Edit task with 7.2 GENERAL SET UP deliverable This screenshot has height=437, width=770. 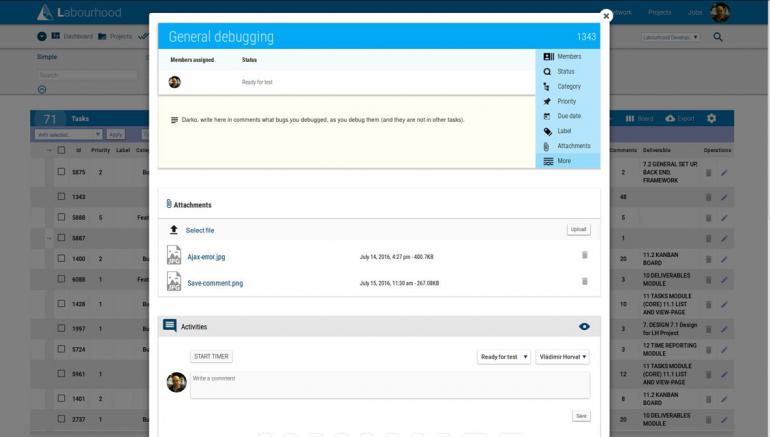pos(724,173)
